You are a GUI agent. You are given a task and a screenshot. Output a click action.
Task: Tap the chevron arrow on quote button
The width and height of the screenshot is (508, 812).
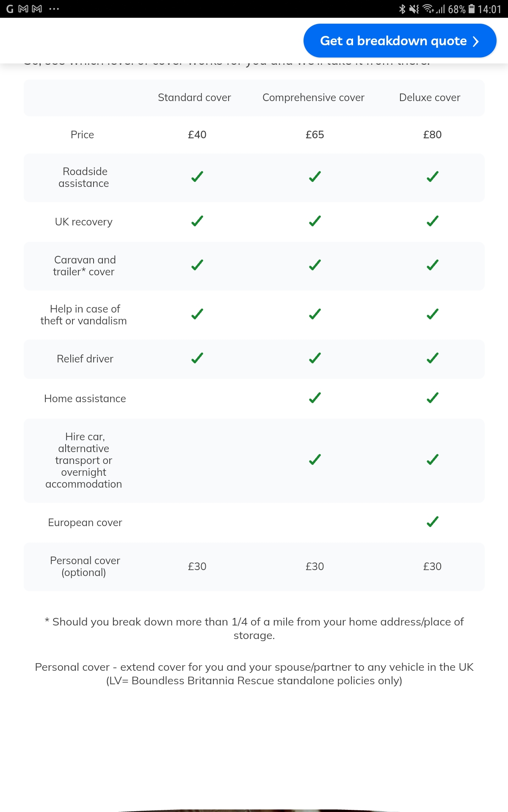tap(476, 41)
